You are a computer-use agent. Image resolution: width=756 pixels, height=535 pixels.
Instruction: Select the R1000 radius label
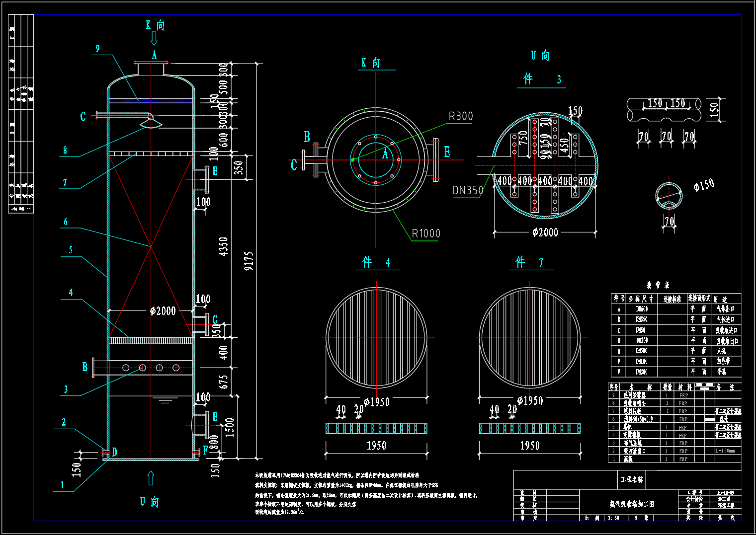426,233
